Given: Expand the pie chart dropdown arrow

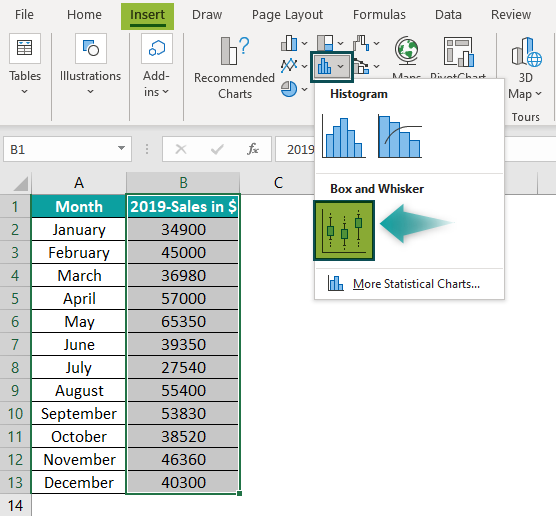Looking at the screenshot, I should click(305, 89).
